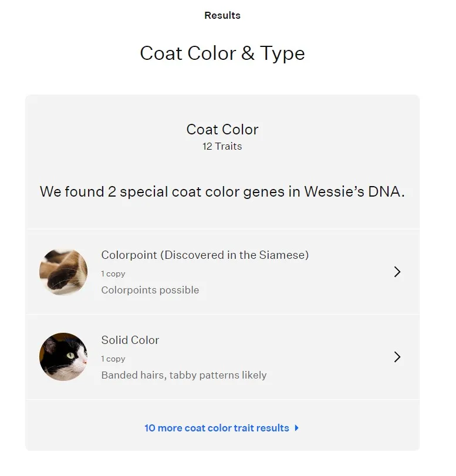The image size is (456, 476).
Task: Click the Siamese mention in the Colorpoint title
Action: pyautogui.click(x=282, y=255)
